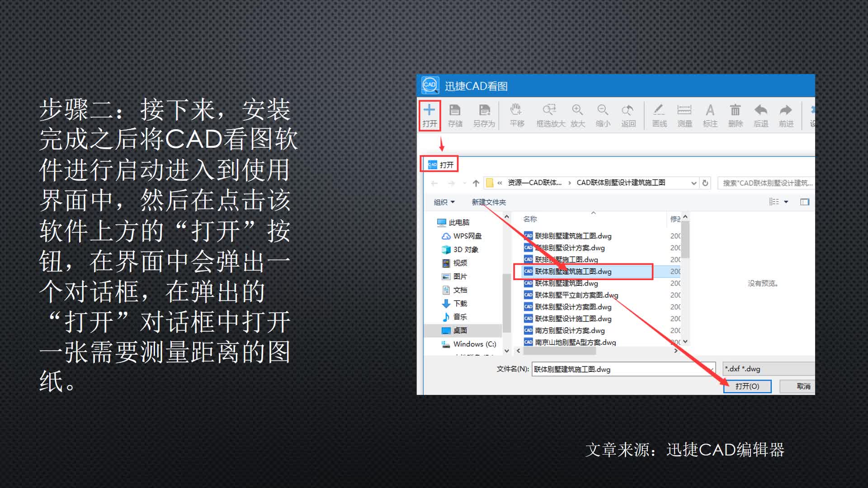Toggle the preview pane button
868x488 pixels.
click(x=805, y=202)
